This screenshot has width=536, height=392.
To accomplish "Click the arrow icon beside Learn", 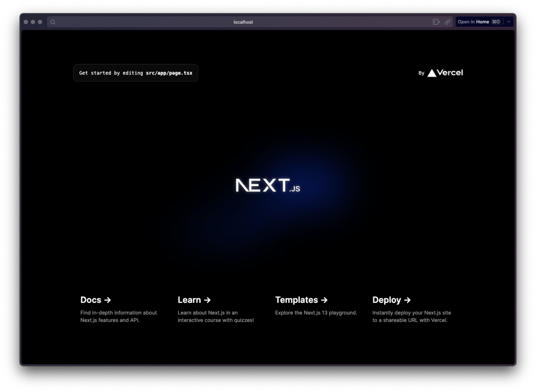I will [208, 300].
